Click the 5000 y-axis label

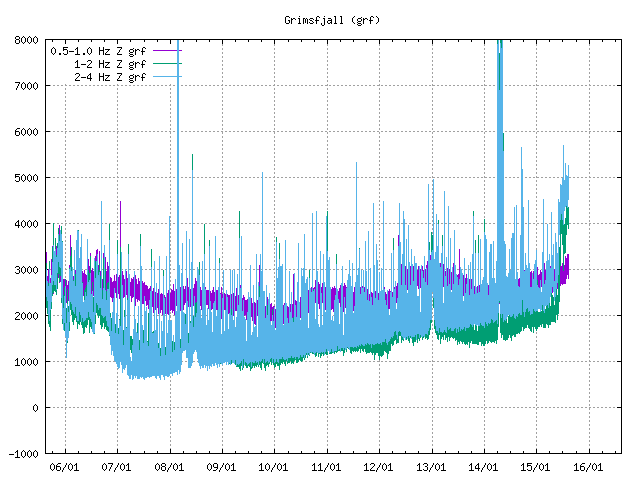click(26, 178)
